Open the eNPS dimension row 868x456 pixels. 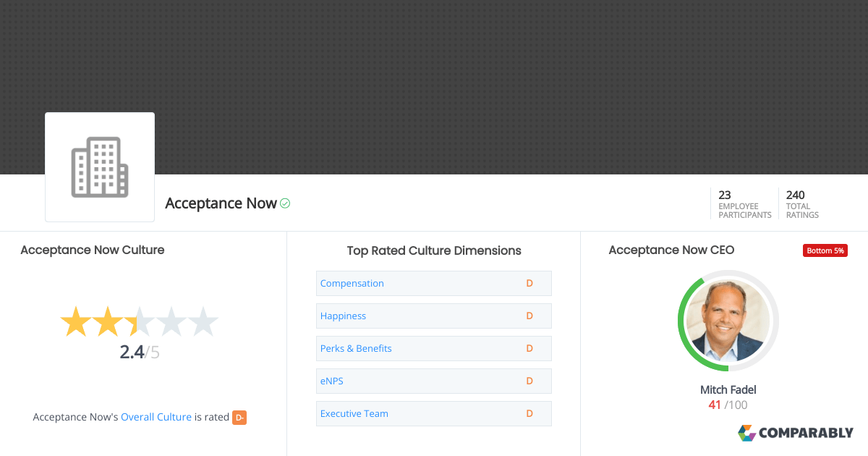[434, 381]
